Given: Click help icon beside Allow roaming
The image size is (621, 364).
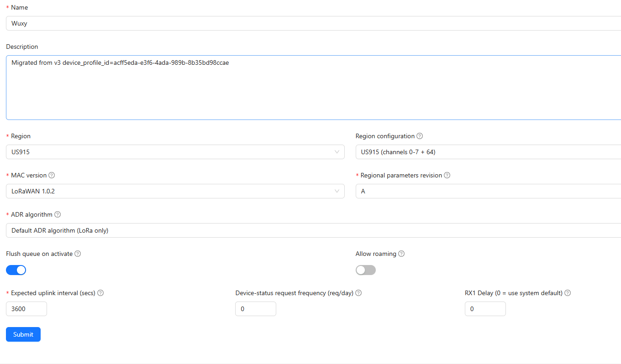Looking at the screenshot, I should pos(401,254).
